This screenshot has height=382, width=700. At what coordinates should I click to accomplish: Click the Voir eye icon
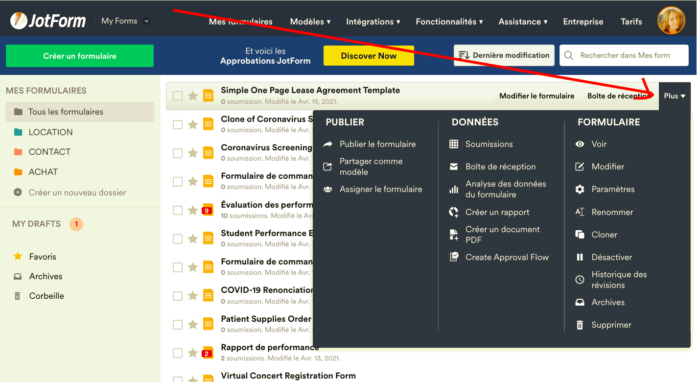pos(579,144)
